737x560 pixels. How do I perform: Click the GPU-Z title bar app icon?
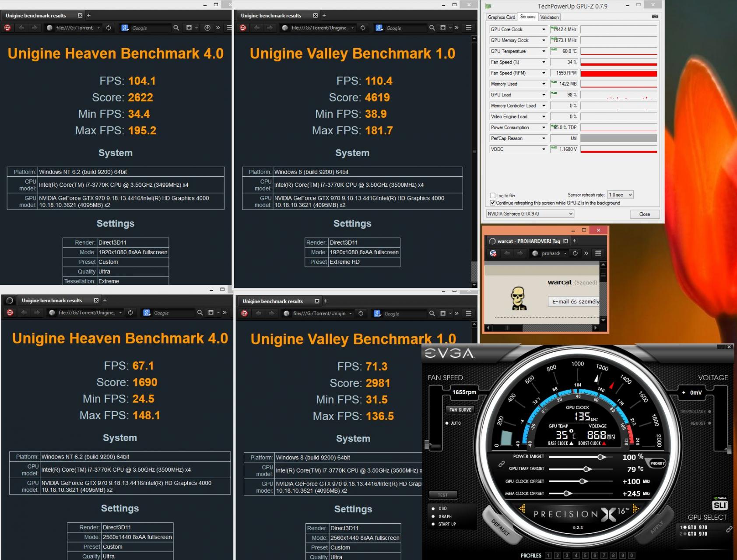tap(488, 6)
